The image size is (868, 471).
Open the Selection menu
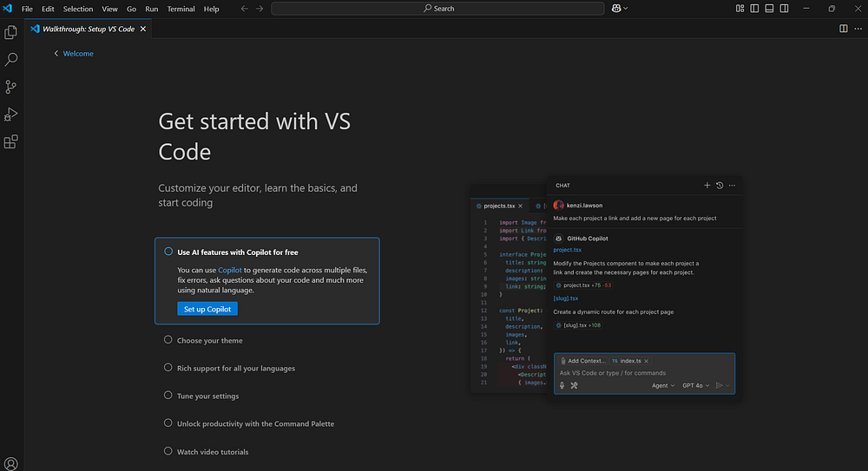tap(78, 9)
